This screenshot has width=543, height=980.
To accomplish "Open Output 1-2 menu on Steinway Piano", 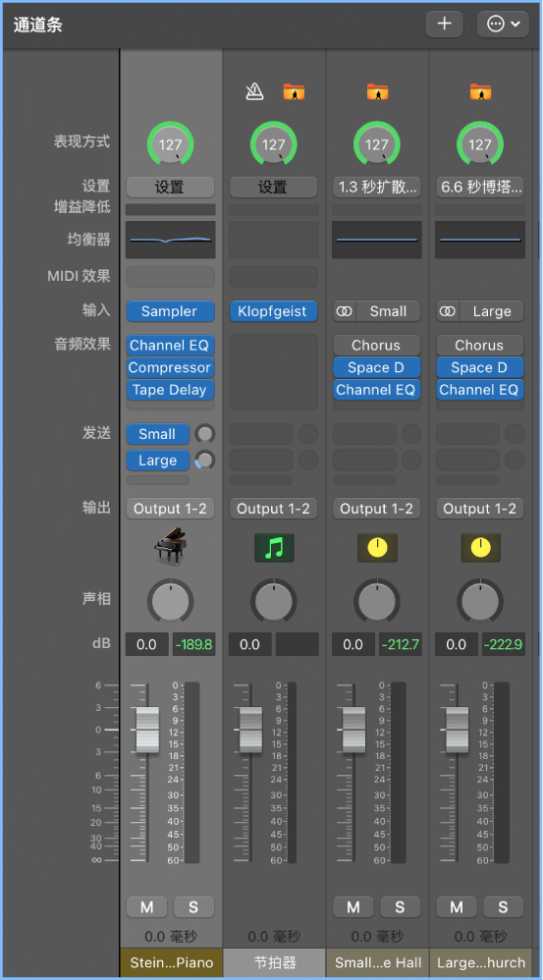I will click(170, 509).
